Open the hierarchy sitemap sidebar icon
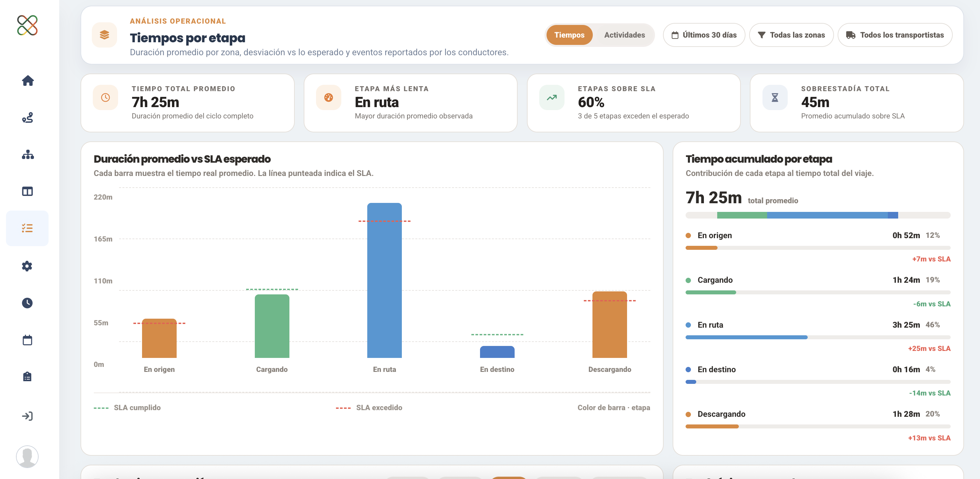Image resolution: width=980 pixels, height=479 pixels. point(28,154)
